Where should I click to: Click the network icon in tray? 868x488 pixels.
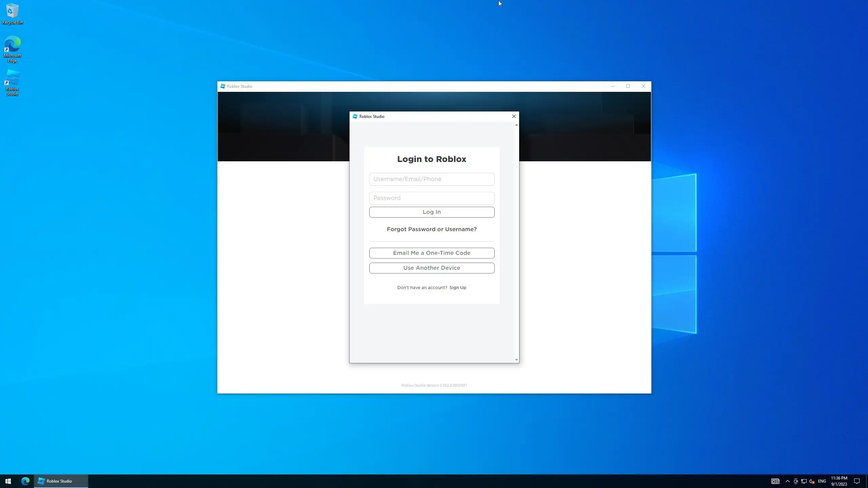[x=804, y=481]
